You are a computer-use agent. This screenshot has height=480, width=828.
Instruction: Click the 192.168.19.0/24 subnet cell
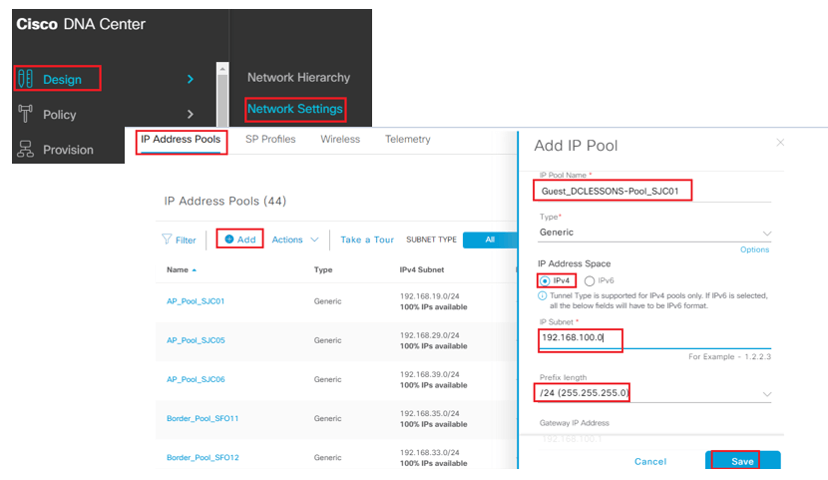pyautogui.click(x=429, y=296)
